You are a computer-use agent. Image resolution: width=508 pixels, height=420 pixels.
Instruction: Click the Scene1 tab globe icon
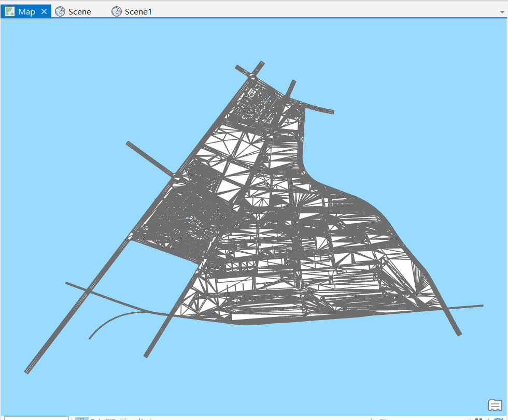point(117,11)
